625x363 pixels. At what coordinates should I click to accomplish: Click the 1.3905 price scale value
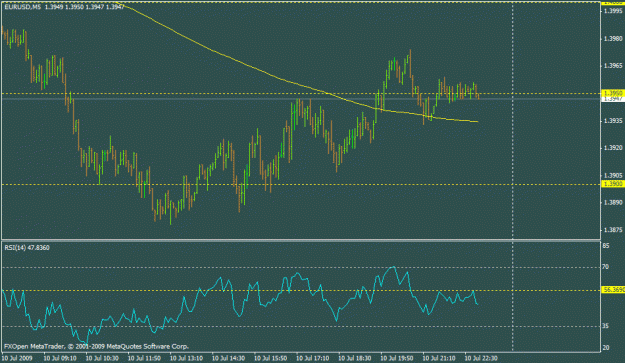point(613,175)
